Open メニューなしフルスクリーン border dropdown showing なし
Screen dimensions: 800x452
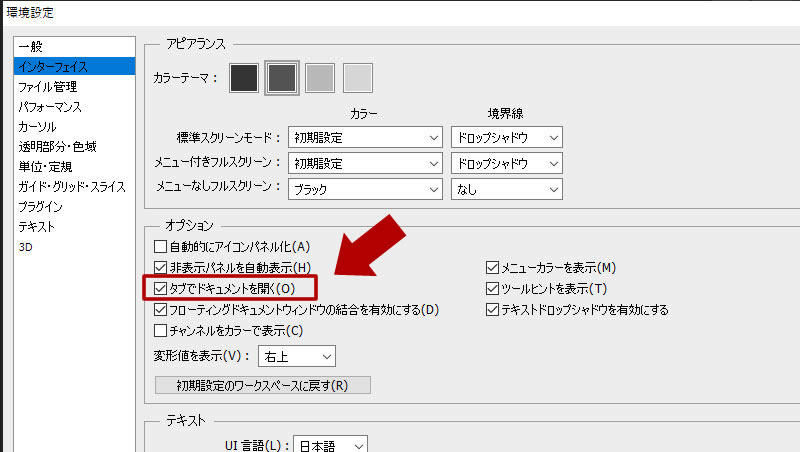506,188
